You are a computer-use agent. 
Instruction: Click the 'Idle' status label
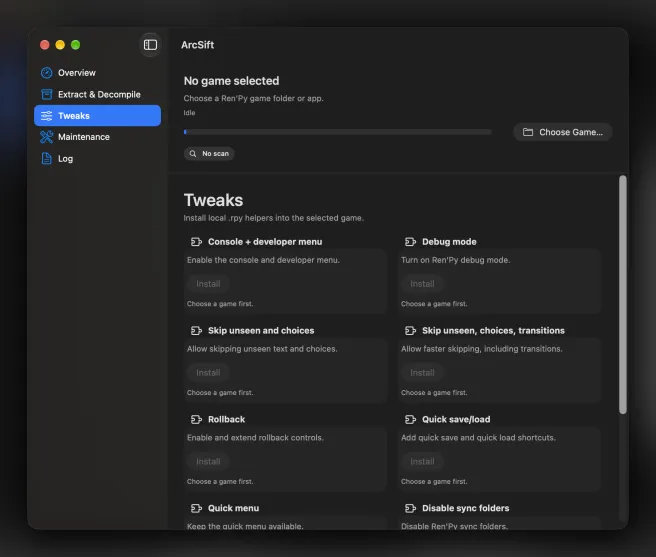coord(189,113)
